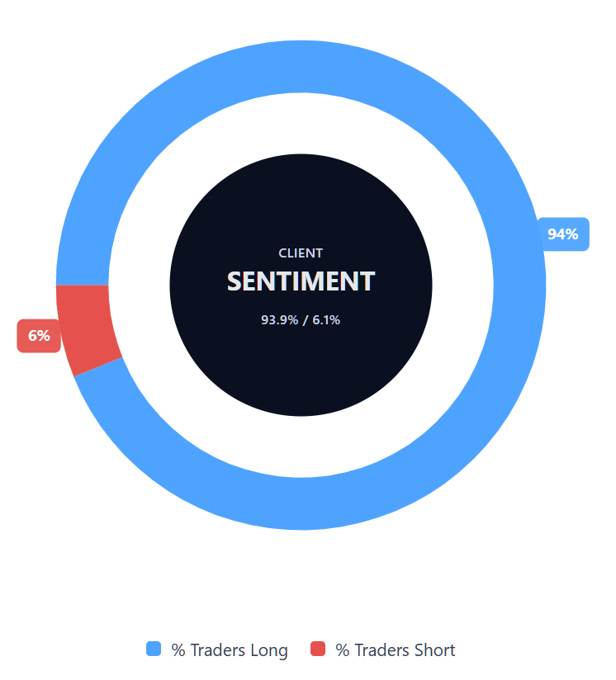Select the bottommost point of the blue ring

(x=301, y=503)
